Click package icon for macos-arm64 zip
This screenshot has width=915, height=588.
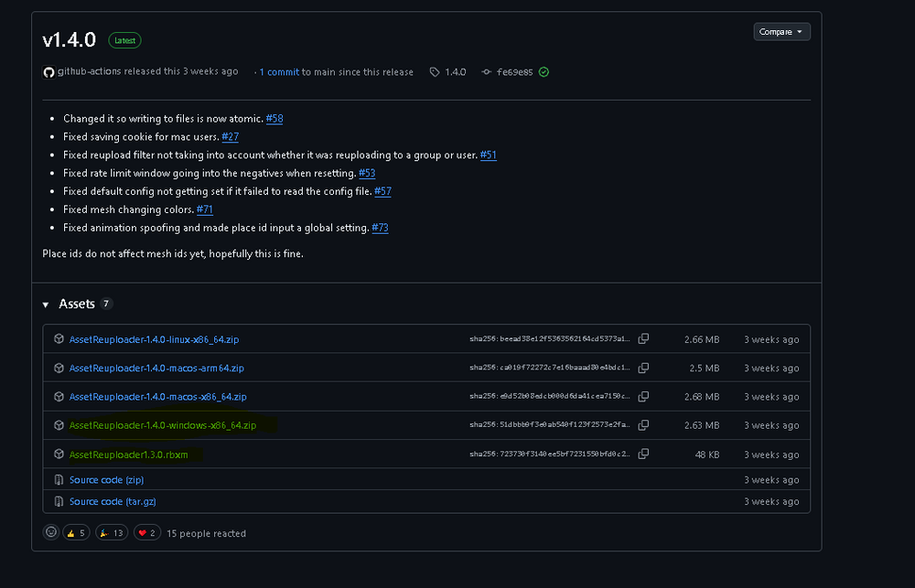(x=59, y=369)
